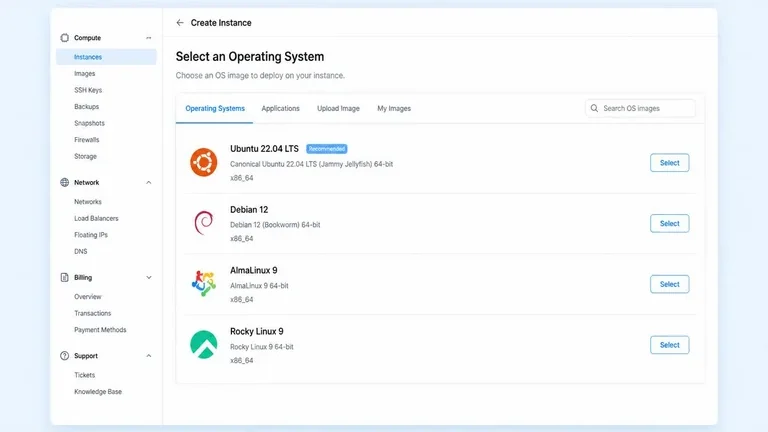Open Floating IPs

click(91, 235)
